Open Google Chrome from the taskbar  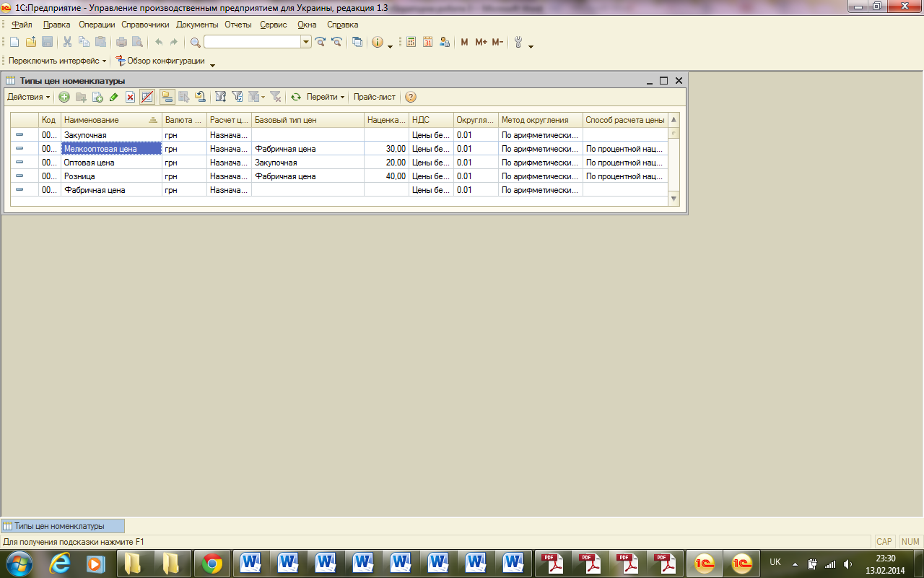click(x=212, y=563)
